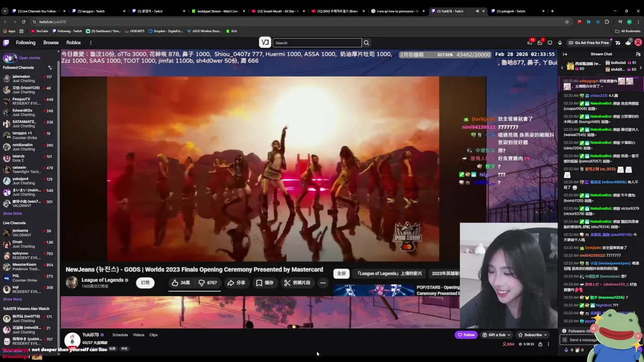
Task: Open the Roblox nav item
Action: [73, 43]
